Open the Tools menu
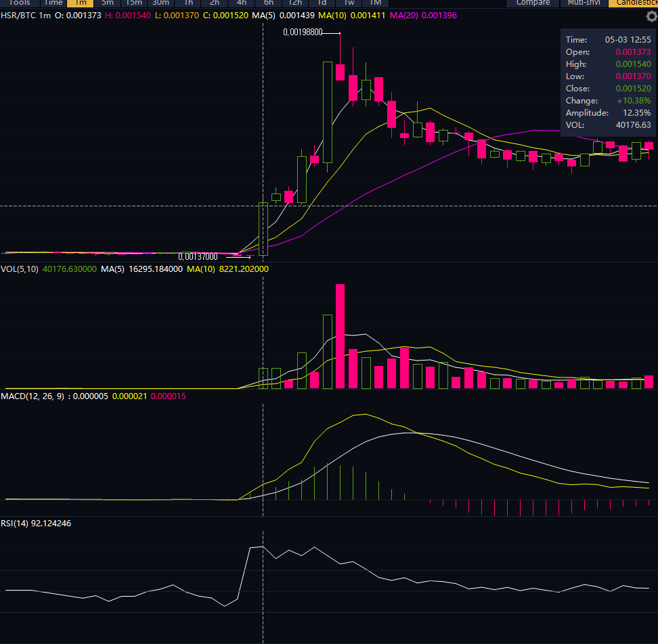The width and height of the screenshot is (658, 644). (x=20, y=3)
